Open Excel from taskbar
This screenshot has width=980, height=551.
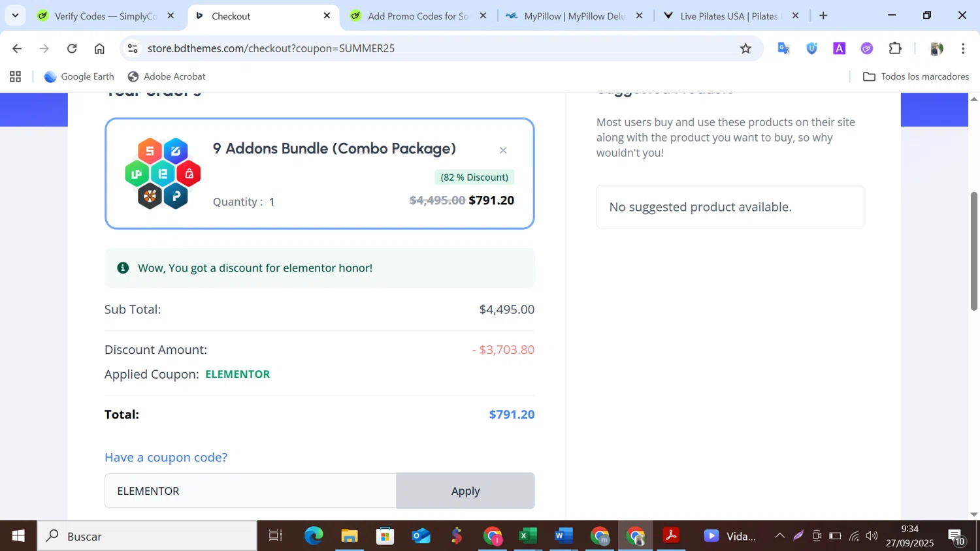point(528,536)
